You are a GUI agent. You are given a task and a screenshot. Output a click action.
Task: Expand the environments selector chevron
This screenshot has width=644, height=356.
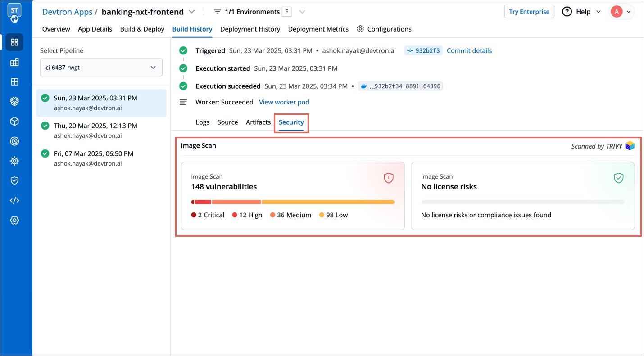tap(302, 12)
